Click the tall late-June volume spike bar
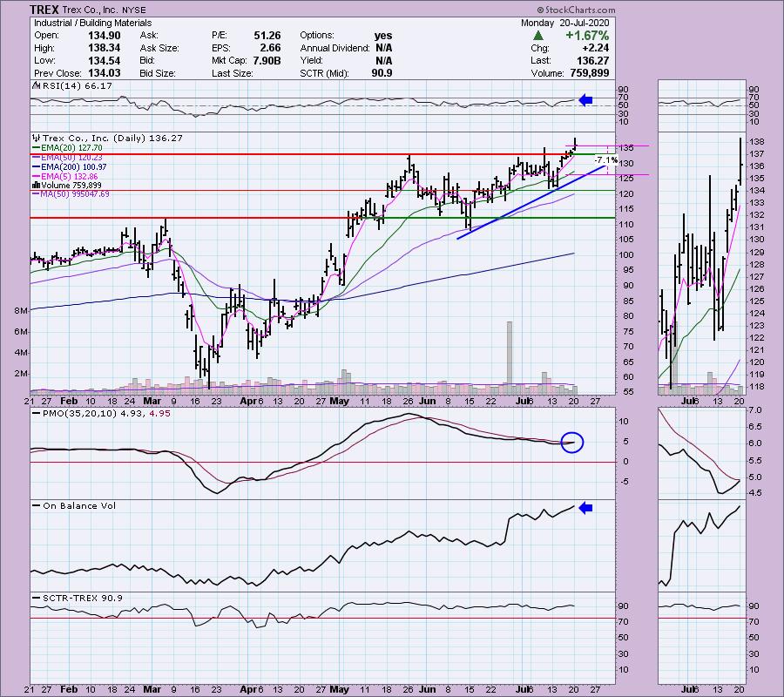Viewport: 784px width, 697px height. tap(510, 357)
